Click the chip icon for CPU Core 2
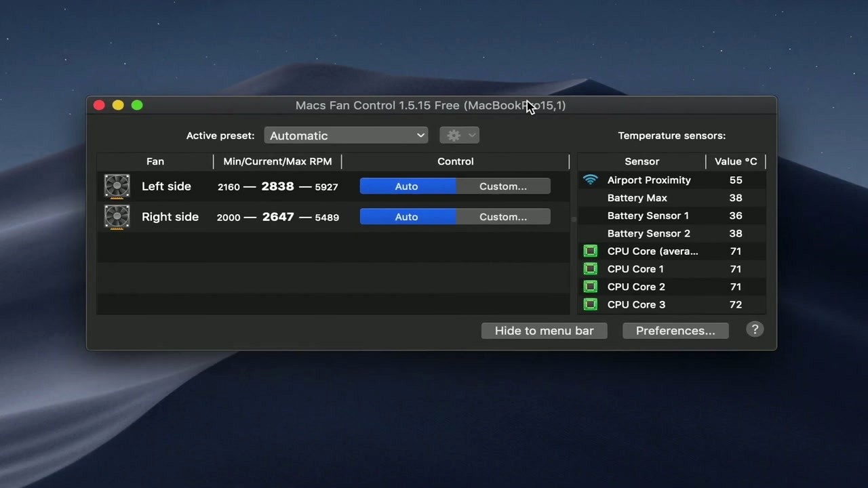Screen dimensions: 868x488 tap(590, 286)
